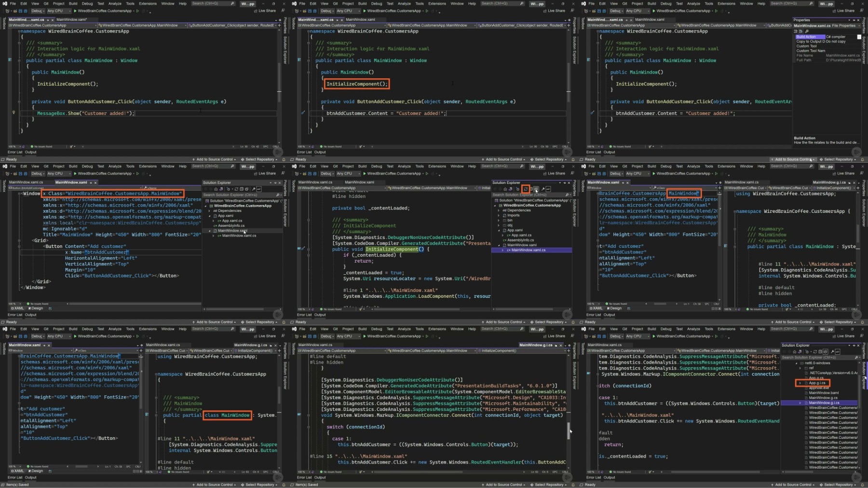The image size is (868, 488).
Task: Collapse the net6.0-windows folder node
Action: pos(797,363)
